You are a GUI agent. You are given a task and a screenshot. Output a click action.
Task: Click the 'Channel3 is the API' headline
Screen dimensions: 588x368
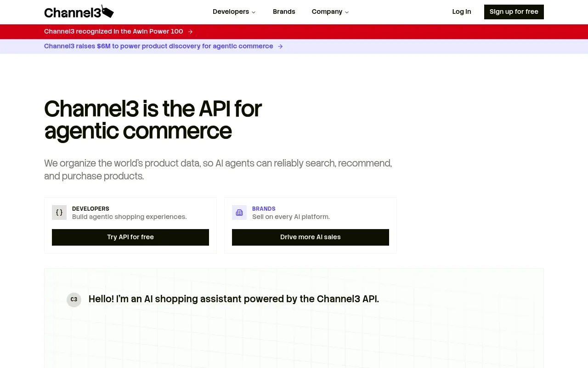coord(153,120)
